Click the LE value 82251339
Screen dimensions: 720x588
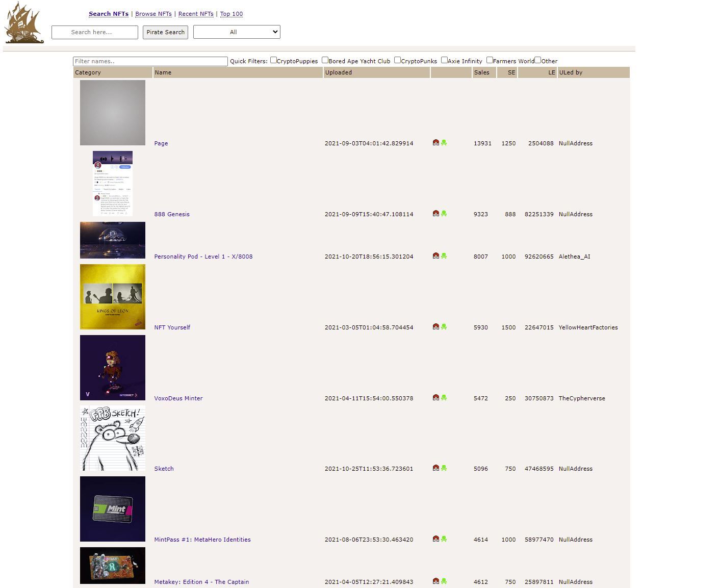pos(539,214)
